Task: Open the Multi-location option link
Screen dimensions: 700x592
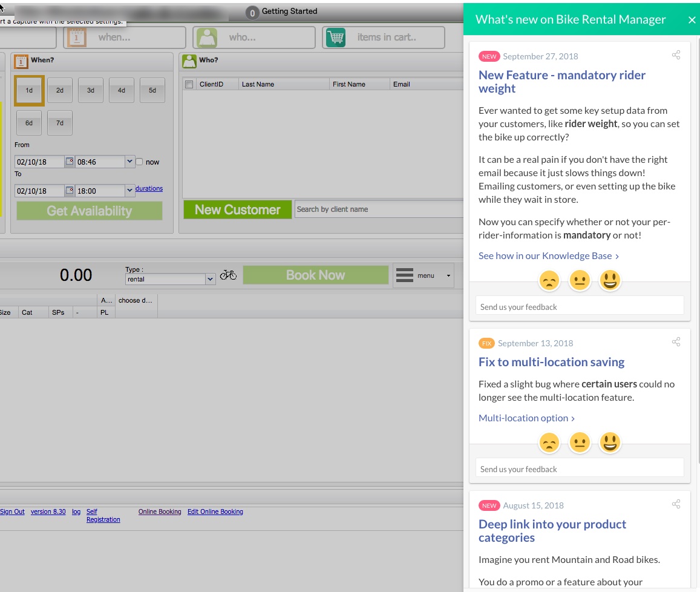Action: click(x=527, y=418)
